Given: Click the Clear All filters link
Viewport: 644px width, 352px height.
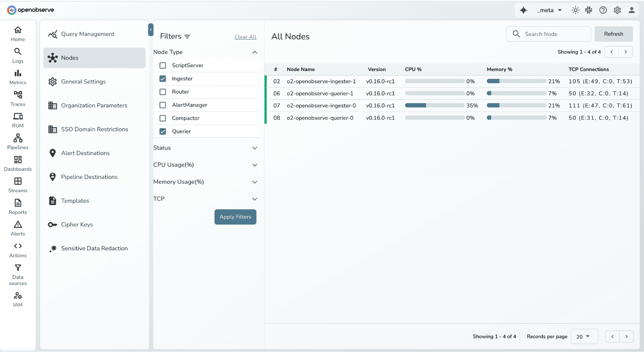Looking at the screenshot, I should coord(245,37).
